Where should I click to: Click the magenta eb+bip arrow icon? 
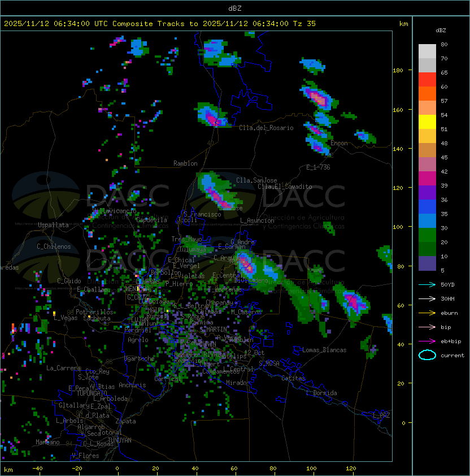point(427,341)
